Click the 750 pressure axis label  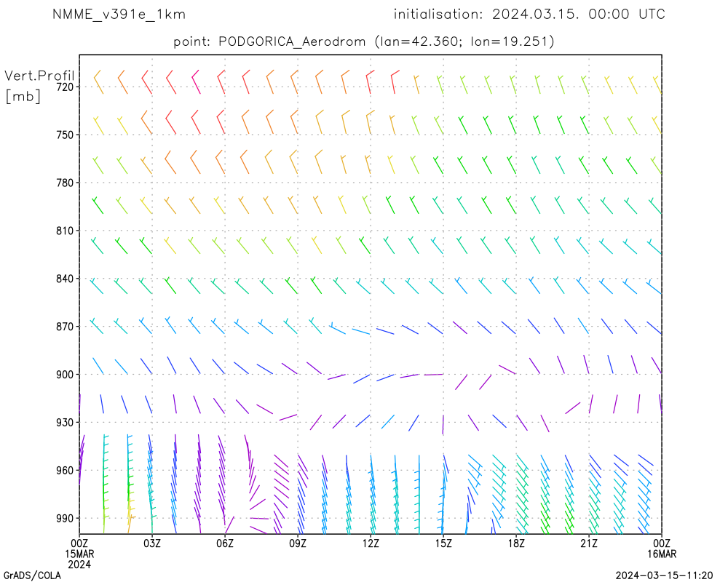pyautogui.click(x=65, y=135)
